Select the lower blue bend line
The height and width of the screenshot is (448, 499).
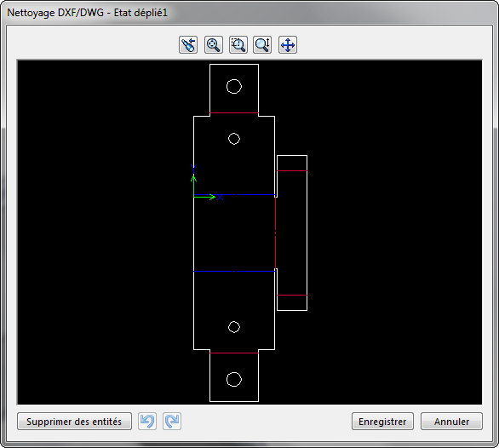[x=234, y=272]
